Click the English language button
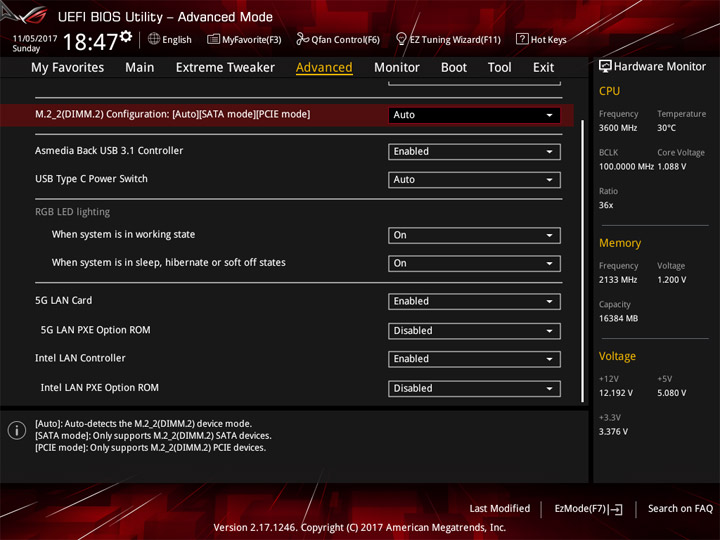The height and width of the screenshot is (540, 720). coord(170,39)
